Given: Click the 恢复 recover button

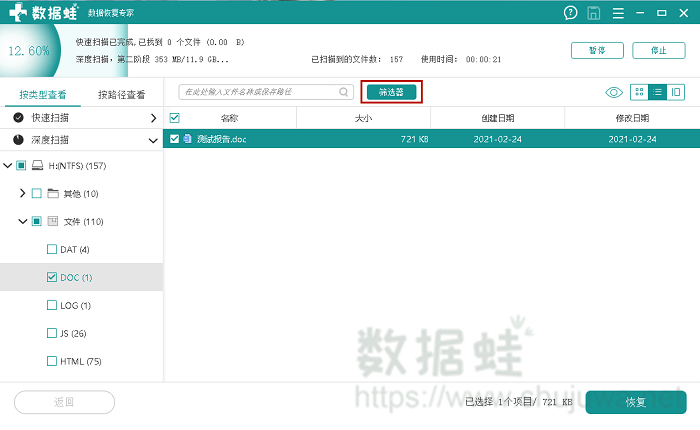Looking at the screenshot, I should click(636, 402).
